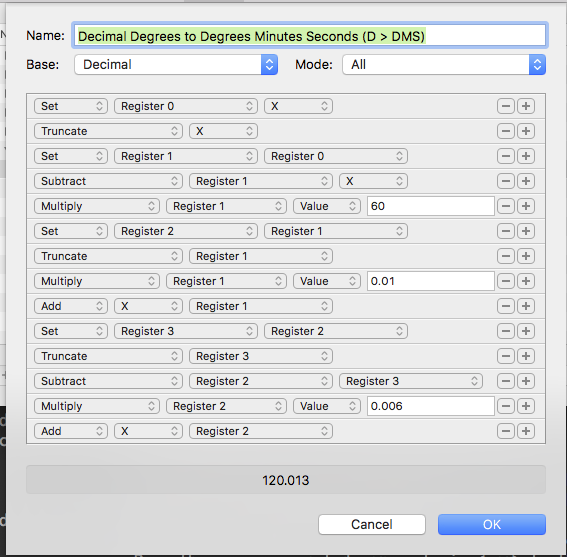The image size is (567, 557).
Task: Click the Cancel button
Action: tap(372, 524)
